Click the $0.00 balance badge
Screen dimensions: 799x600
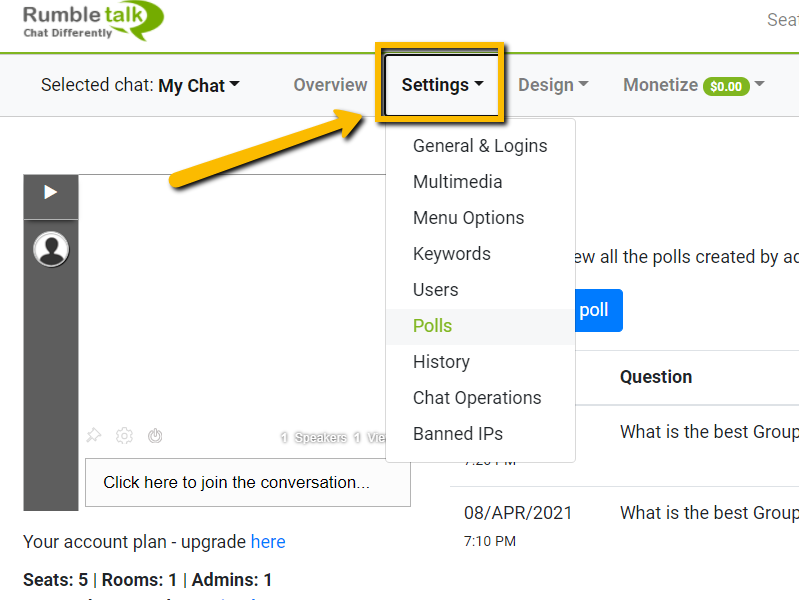[x=726, y=86]
